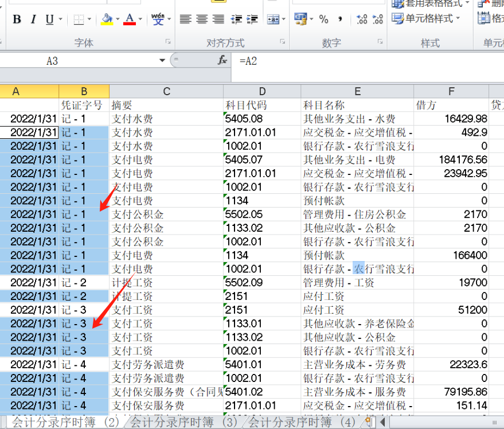Viewport: 504px width, 429px height.
Task: Select cell 主营业务成本 - 劳务费
Action: pyautogui.click(x=357, y=364)
